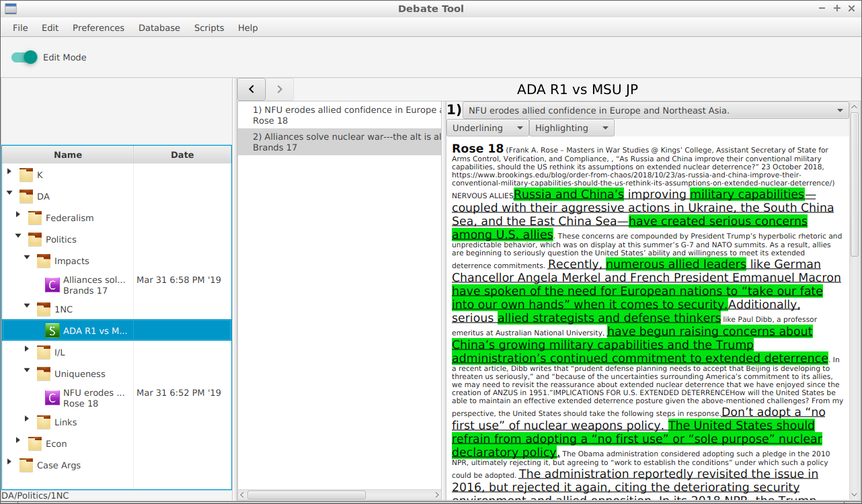Screen dimensions: 862x504
Task: Collapse the 1NC folder
Action: click(27, 306)
